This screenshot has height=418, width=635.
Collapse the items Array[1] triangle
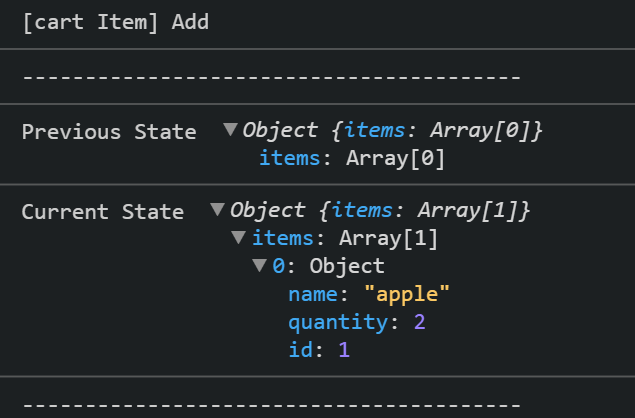(238, 238)
